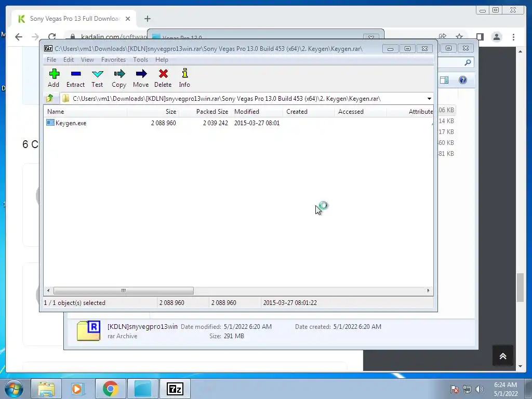This screenshot has height=399, width=532.
Task: Open a new Chrome tab
Action: (x=147, y=19)
